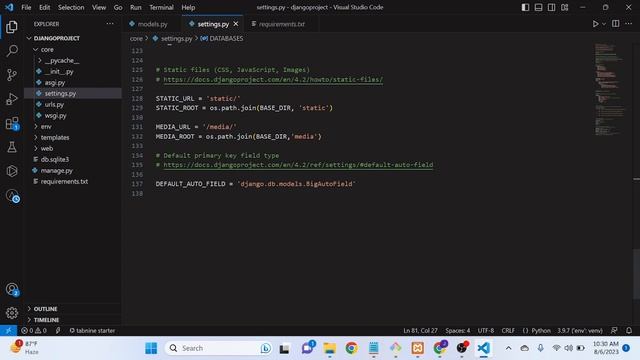
Task: Click the editor minimap
Action: click(x=609, y=90)
